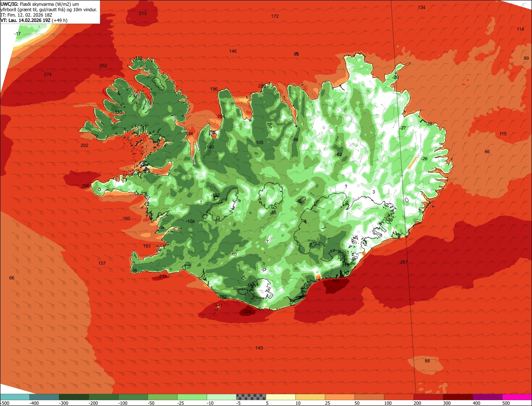
Task: Click the map value 252
Action: pos(103,66)
